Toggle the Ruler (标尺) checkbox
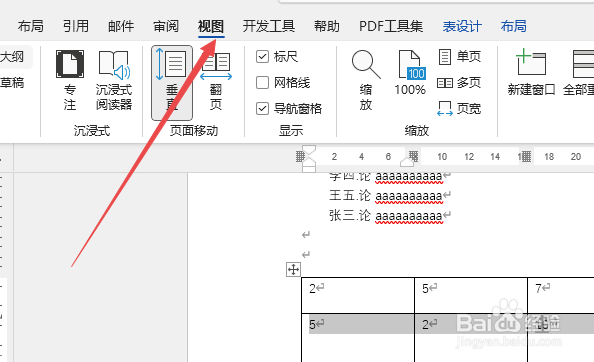The image size is (594, 362). click(263, 57)
